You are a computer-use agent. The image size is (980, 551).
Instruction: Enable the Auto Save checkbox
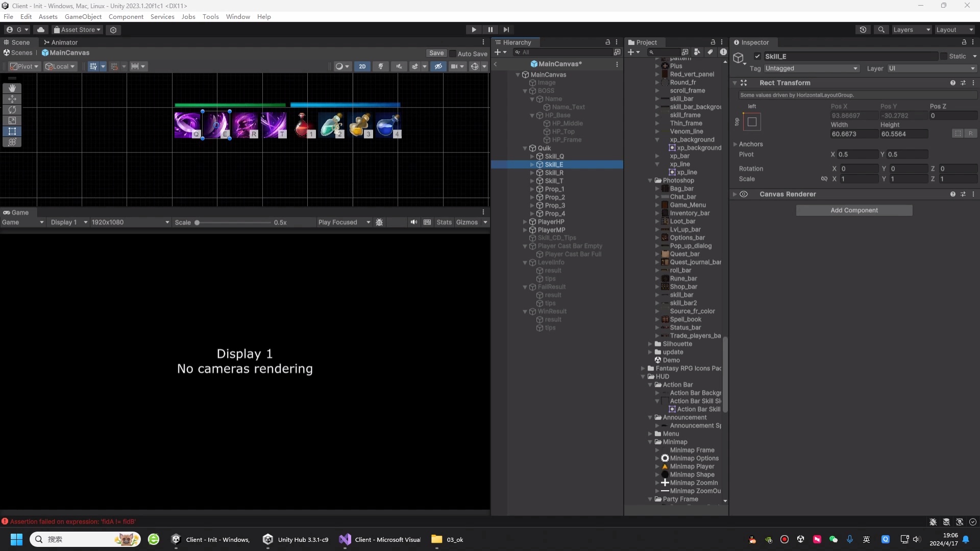pos(453,53)
